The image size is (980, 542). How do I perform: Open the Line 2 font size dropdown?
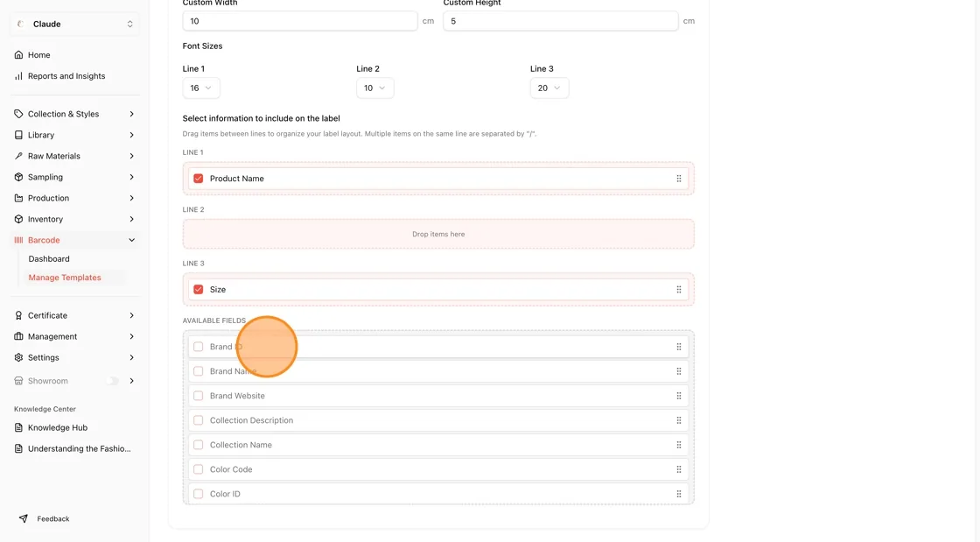(x=375, y=88)
